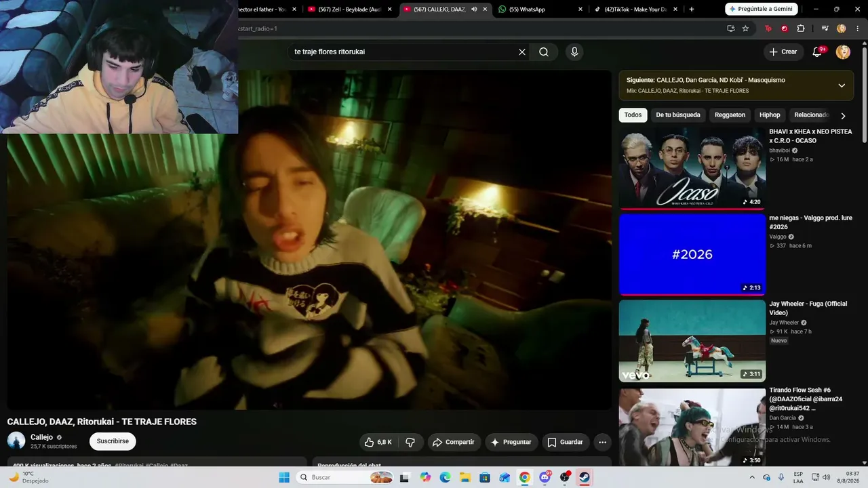Click the Jay Wheeler - Fuga video title
The height and width of the screenshot is (488, 868).
808,308
